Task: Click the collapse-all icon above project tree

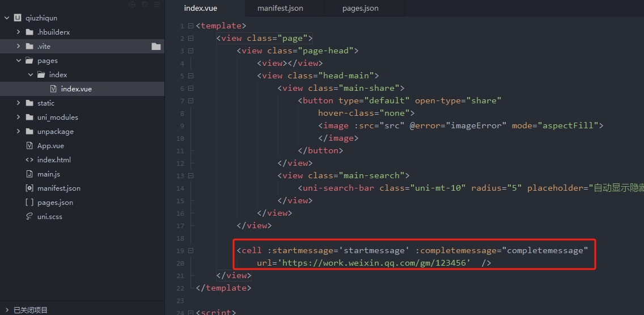Action: tap(145, 5)
